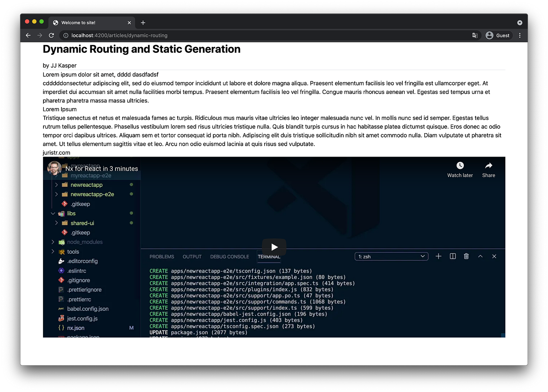
Task: Collapse the libs folder in the explorer
Action: pos(53,213)
